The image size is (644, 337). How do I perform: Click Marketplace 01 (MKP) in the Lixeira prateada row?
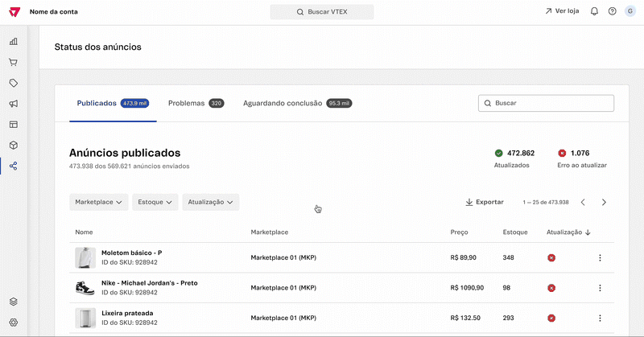tap(283, 319)
